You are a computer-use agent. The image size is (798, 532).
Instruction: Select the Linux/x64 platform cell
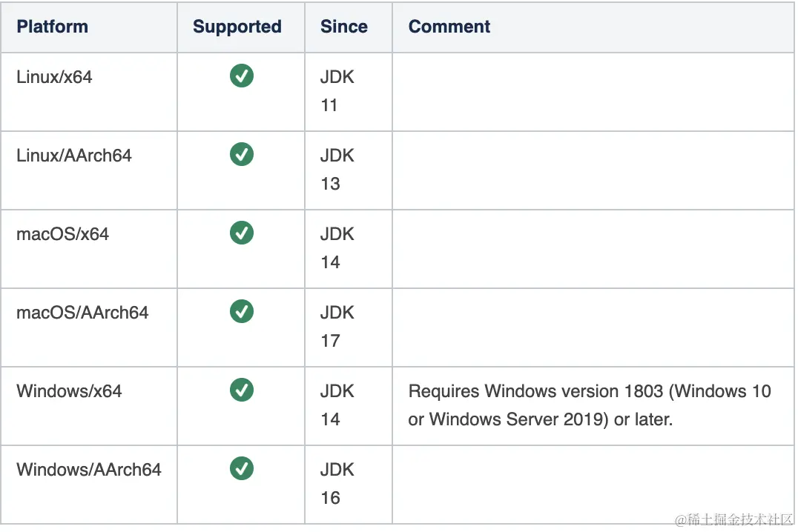click(x=54, y=77)
